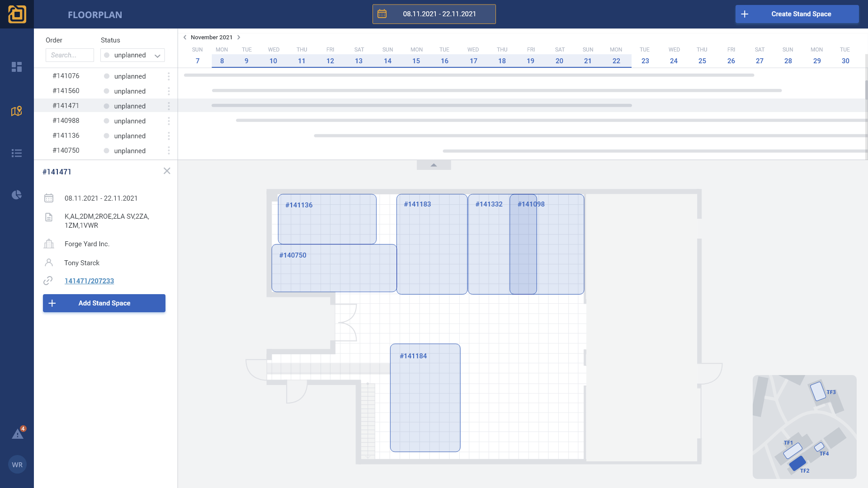Go to the next month after November 2021
Screen dimensions: 868x488
pos(239,38)
